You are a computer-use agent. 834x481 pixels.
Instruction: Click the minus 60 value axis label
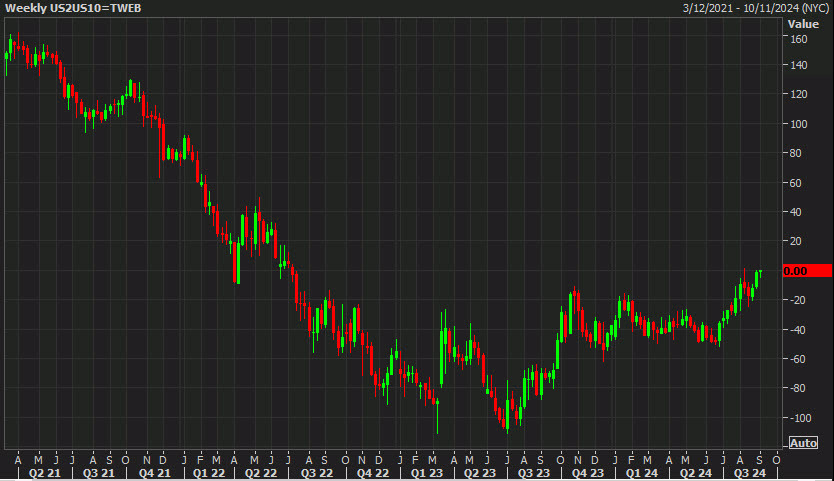pyautogui.click(x=797, y=359)
